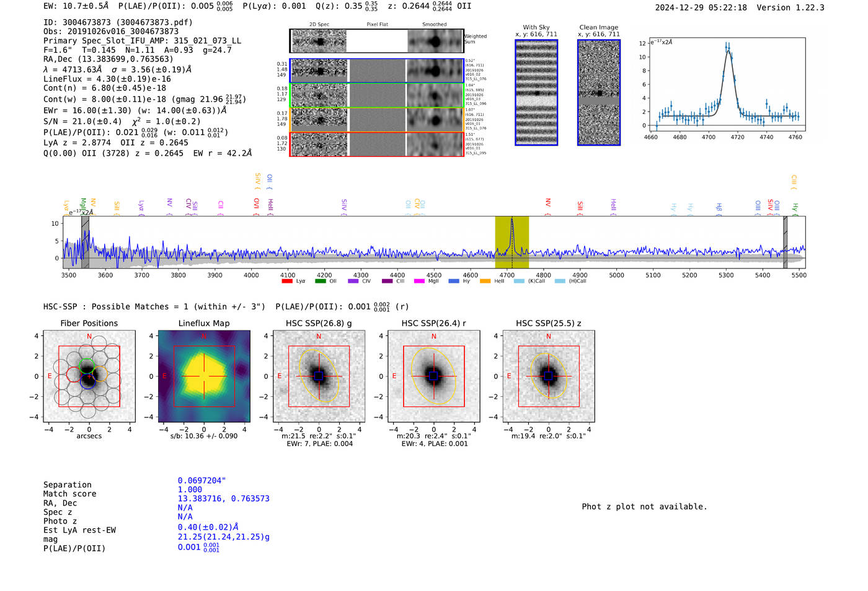Open the Lineflux Map panel
868x591 pixels.
coord(204,376)
